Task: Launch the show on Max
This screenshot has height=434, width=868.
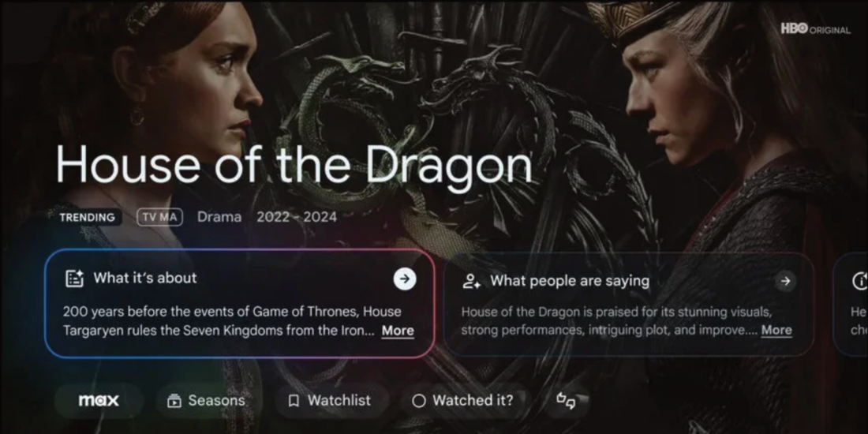Action: pos(99,400)
